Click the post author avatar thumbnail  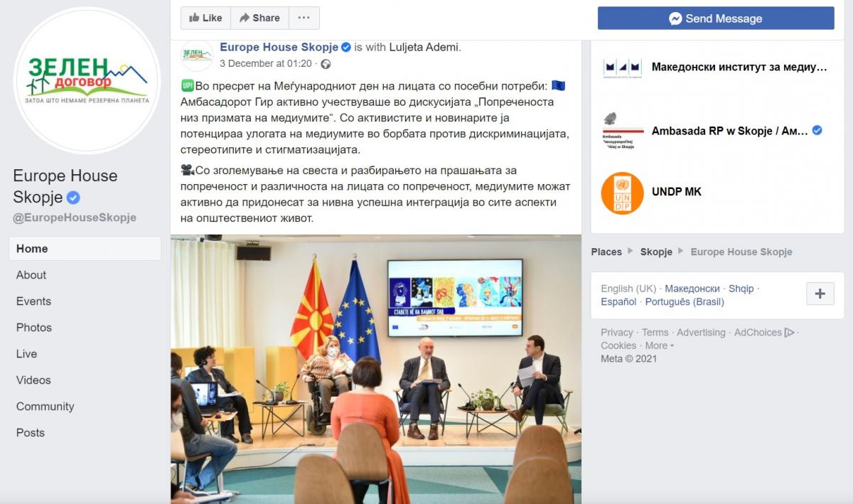pyautogui.click(x=197, y=55)
